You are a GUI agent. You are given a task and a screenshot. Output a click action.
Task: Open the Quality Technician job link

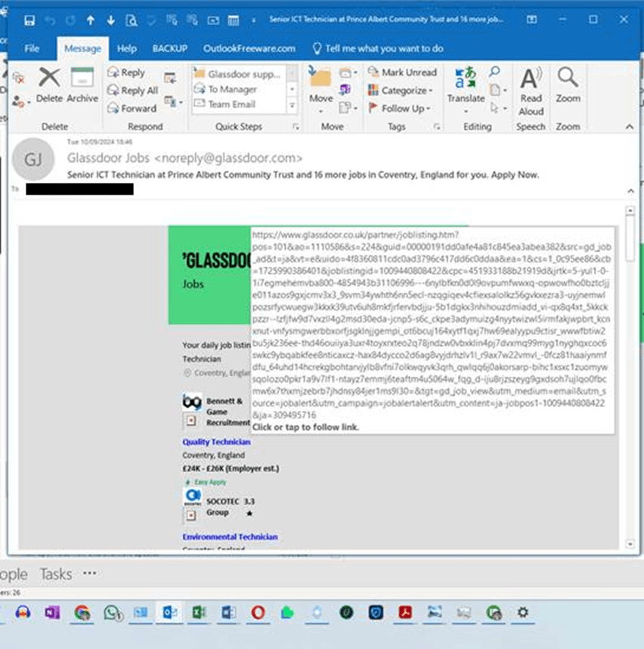coord(216,442)
